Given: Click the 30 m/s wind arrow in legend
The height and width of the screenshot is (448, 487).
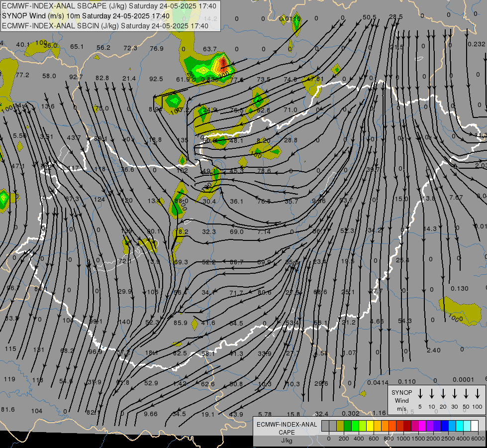Looking at the screenshot, I should [454, 394].
